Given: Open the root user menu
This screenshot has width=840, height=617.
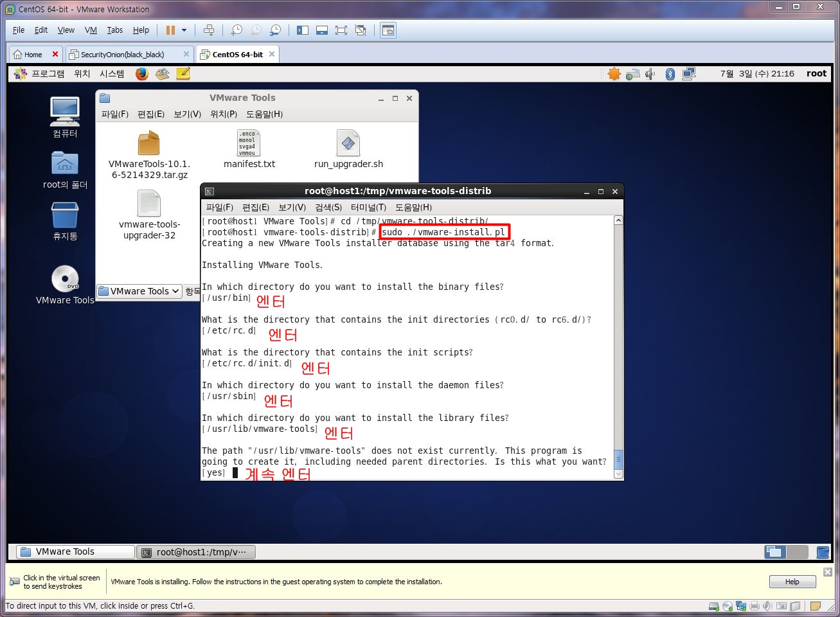Looking at the screenshot, I should (816, 74).
